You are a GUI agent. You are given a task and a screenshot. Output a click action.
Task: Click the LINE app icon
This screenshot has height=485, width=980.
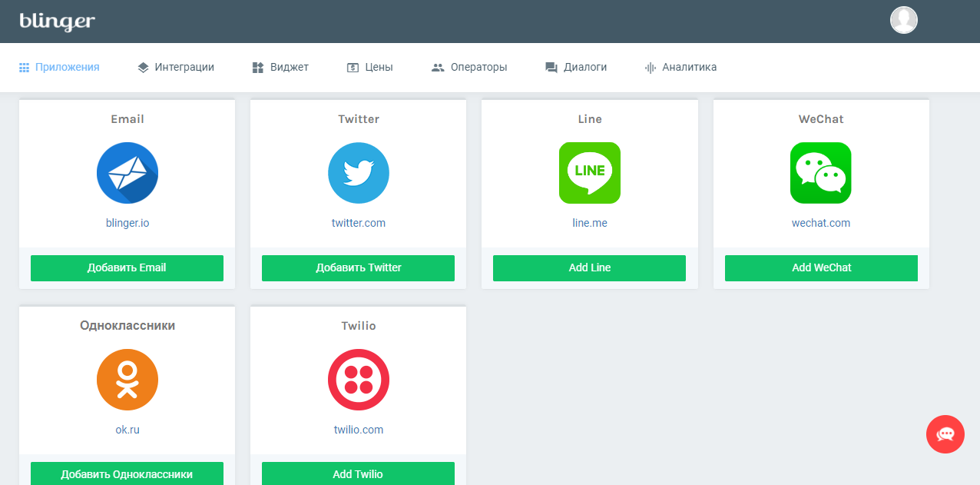[x=590, y=173]
